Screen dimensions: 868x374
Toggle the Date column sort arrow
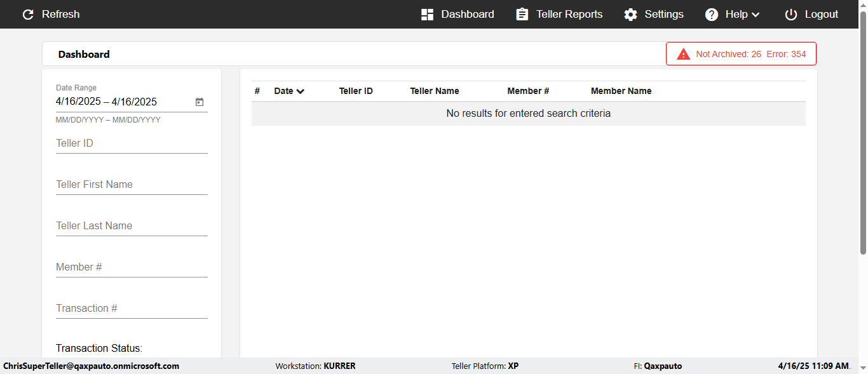pyautogui.click(x=301, y=91)
